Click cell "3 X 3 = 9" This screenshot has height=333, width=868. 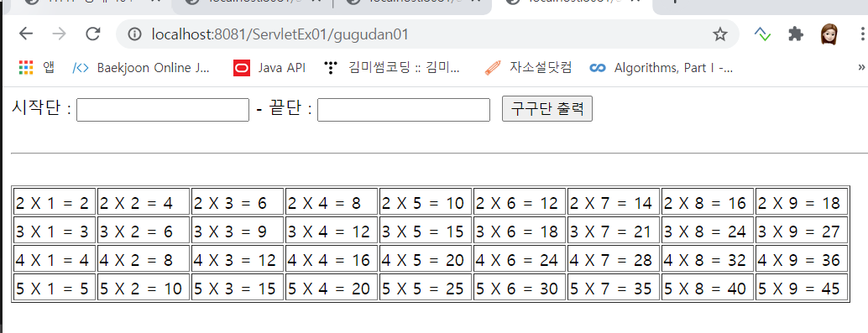tap(238, 230)
